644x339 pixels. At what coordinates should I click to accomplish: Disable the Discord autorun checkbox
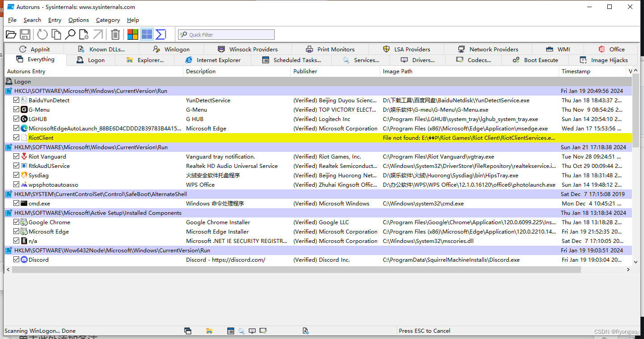tap(17, 260)
